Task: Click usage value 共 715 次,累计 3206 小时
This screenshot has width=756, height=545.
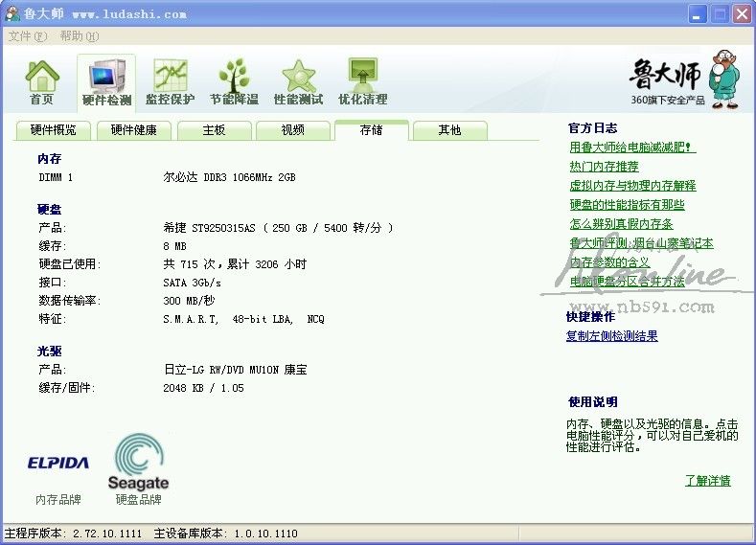Action: point(235,264)
